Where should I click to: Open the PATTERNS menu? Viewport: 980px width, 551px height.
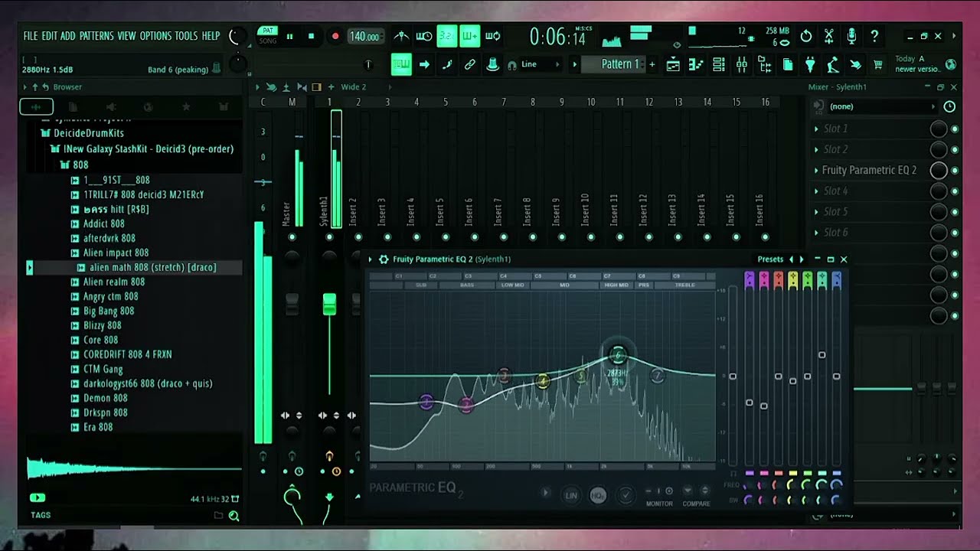tap(96, 36)
